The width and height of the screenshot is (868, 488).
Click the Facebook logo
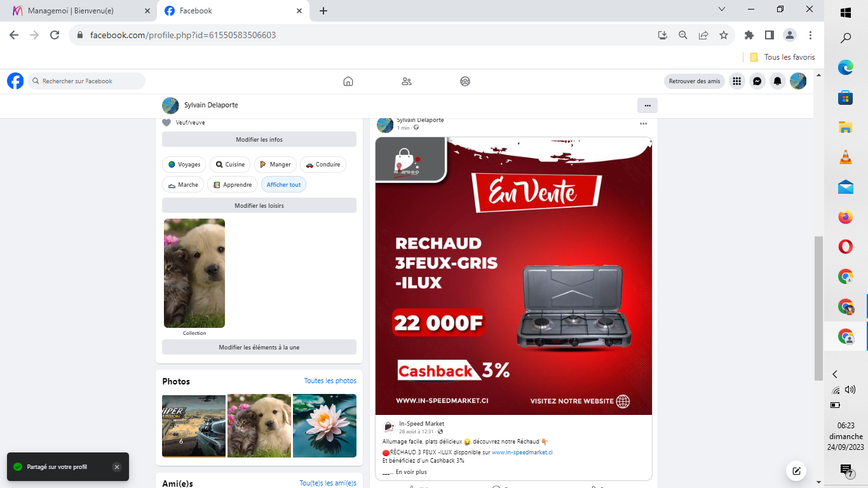[15, 81]
